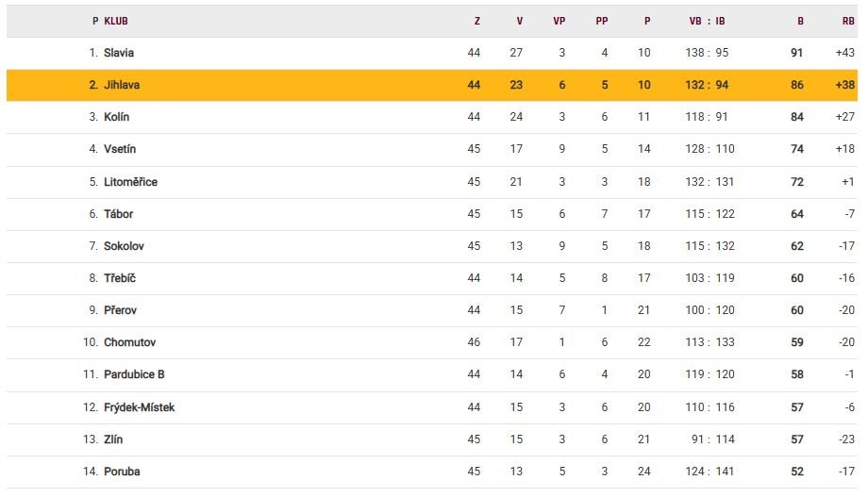Open the Slavia club link
The image size is (868, 497).
pos(119,53)
